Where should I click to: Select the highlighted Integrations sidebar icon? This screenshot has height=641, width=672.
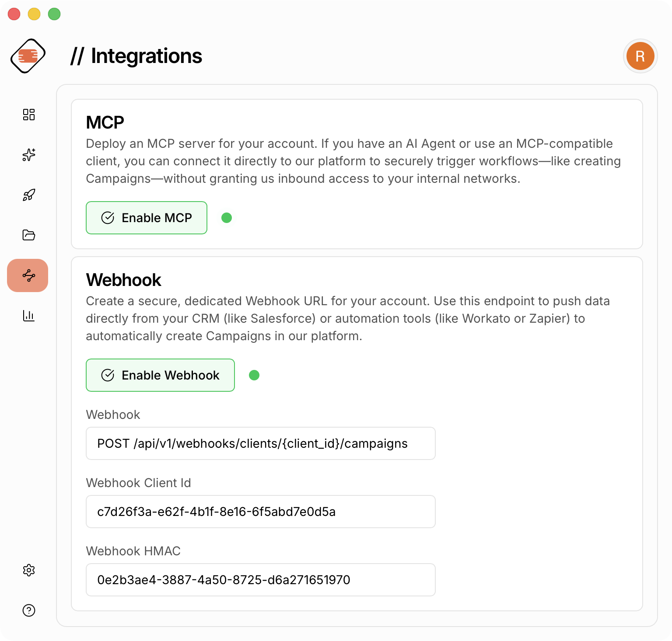click(x=28, y=275)
